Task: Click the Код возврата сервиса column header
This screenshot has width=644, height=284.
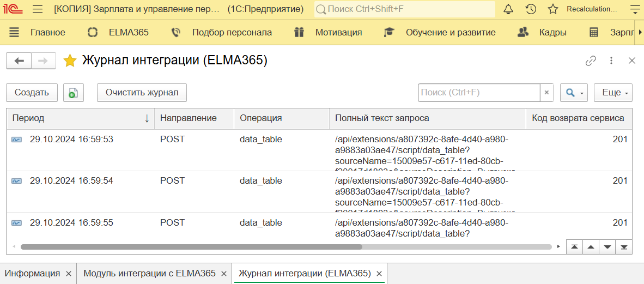Action: (580, 118)
